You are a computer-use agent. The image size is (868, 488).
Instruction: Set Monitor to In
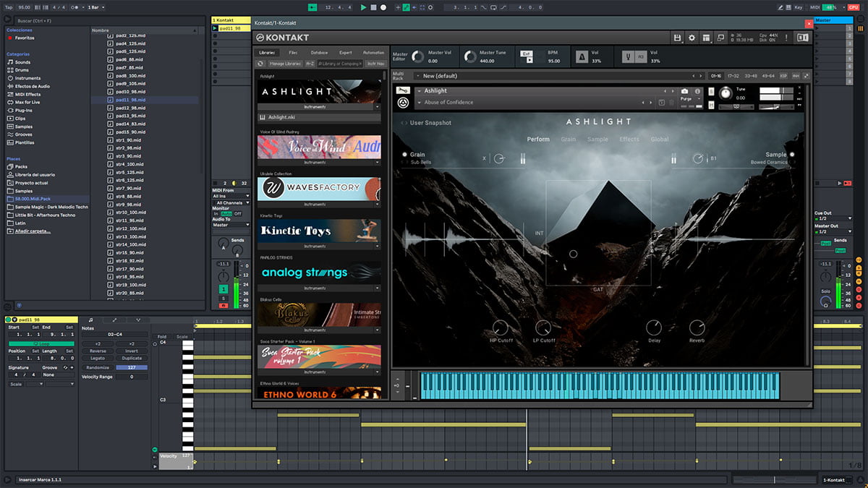pyautogui.click(x=216, y=214)
